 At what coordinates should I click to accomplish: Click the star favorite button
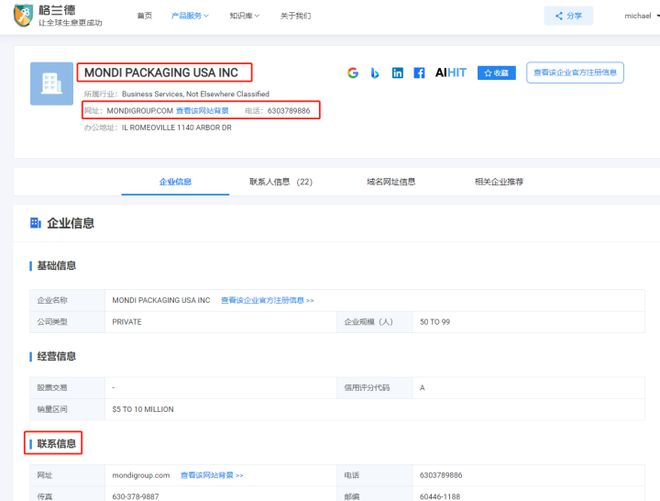[x=497, y=73]
